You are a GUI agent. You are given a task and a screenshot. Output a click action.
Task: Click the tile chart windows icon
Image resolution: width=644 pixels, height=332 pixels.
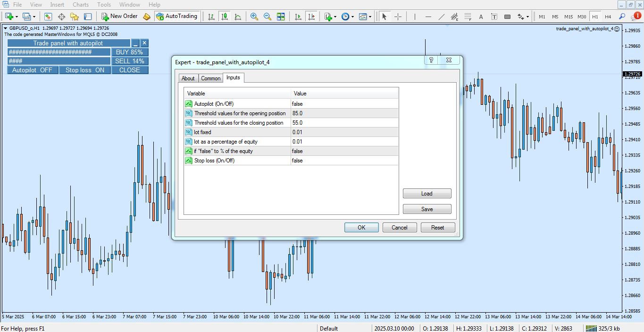point(281,16)
